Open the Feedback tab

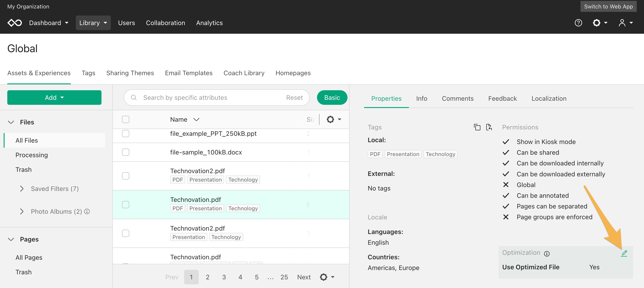tap(502, 98)
